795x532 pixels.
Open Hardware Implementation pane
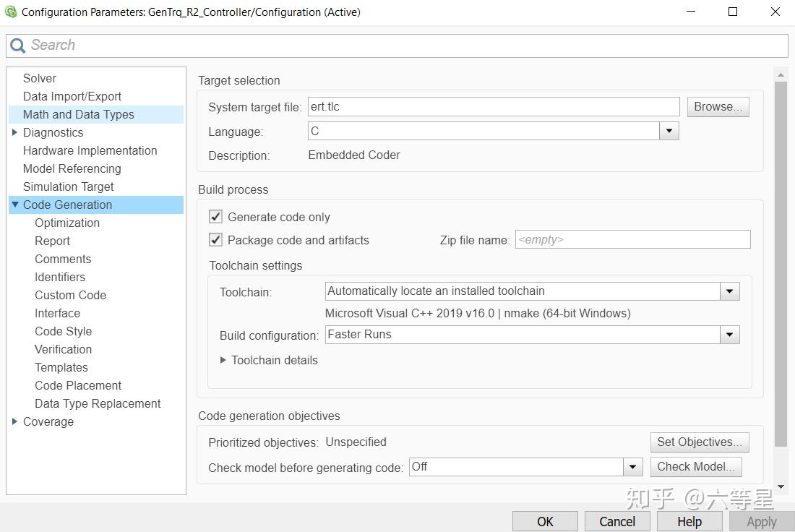tap(90, 150)
